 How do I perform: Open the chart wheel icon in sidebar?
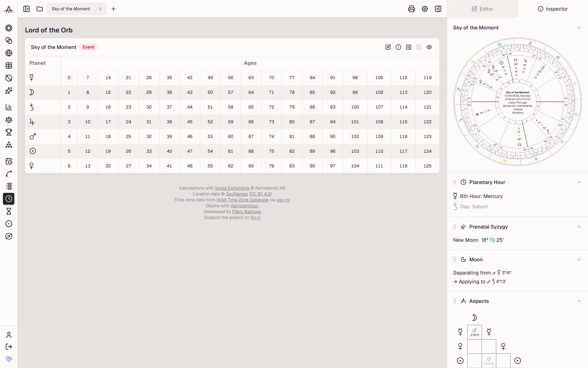pos(9,28)
